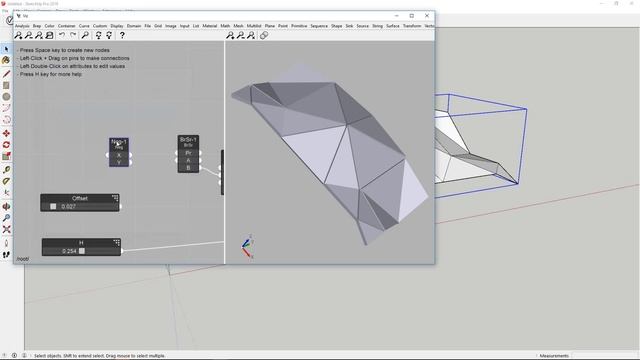The image size is (640, 360).
Task: Click zoom extents icon in node editor toolbar
Action: (39, 36)
